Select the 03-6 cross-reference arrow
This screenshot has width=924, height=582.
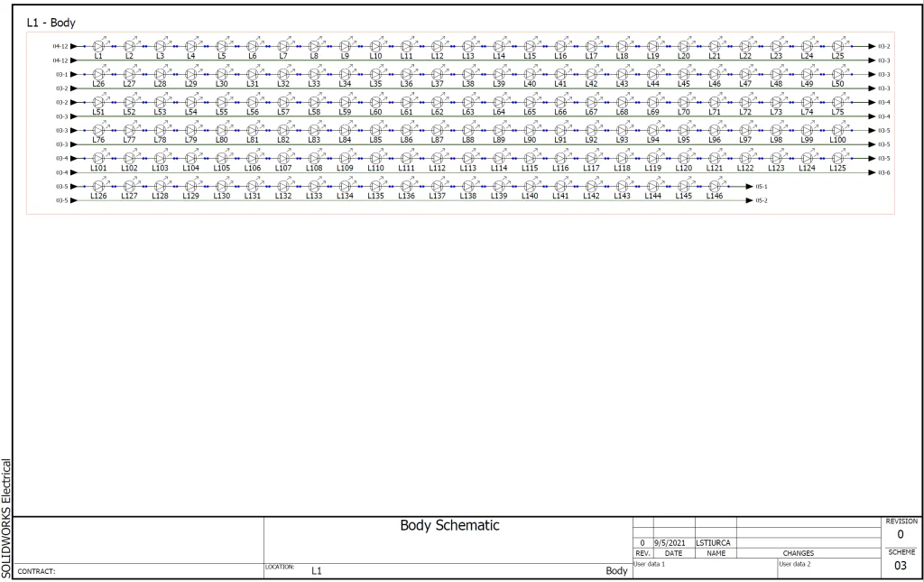(x=872, y=171)
